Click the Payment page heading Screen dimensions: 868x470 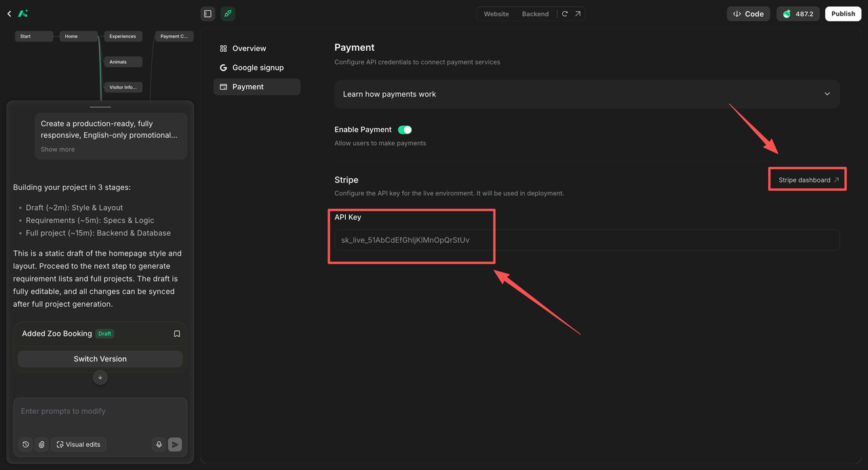point(355,47)
